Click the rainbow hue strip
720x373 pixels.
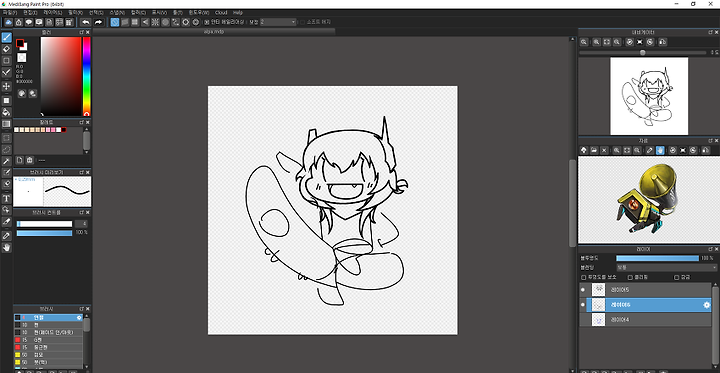pos(86,76)
